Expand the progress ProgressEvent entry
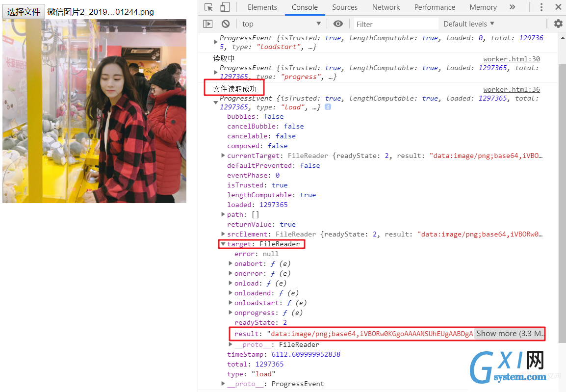566x392 pixels. (x=215, y=72)
